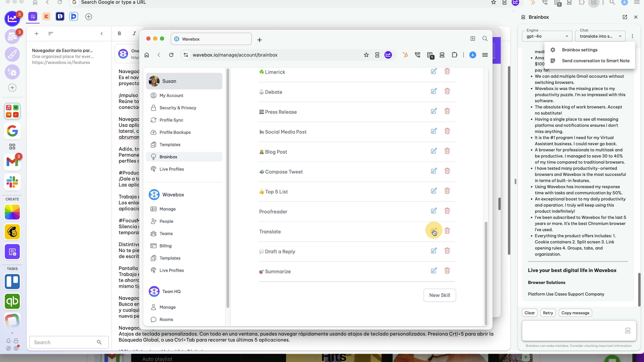Open the Chat skill dropdown

tap(600, 36)
